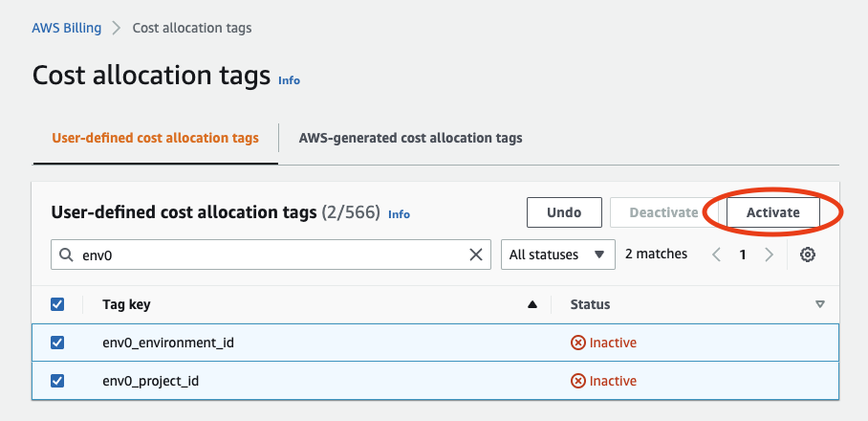Viewport: 868px width, 421px height.
Task: Open AWS Billing breadcrumb link
Action: pos(67,28)
